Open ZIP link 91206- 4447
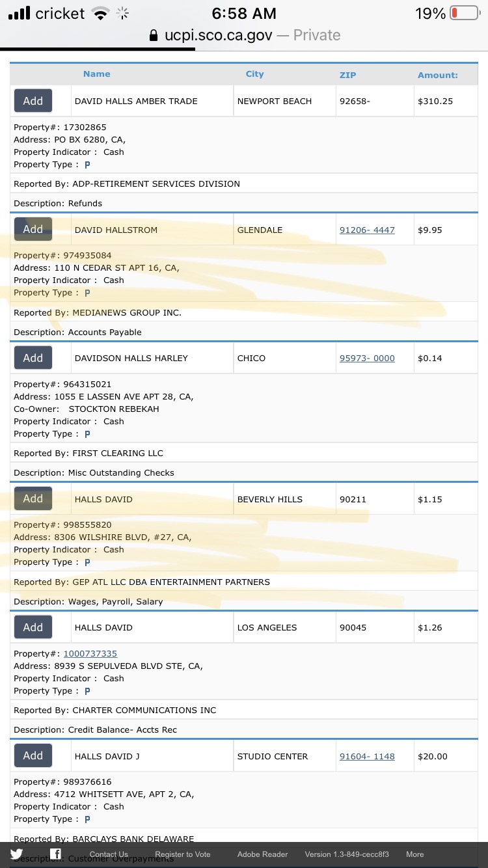The width and height of the screenshot is (488, 868). click(367, 230)
